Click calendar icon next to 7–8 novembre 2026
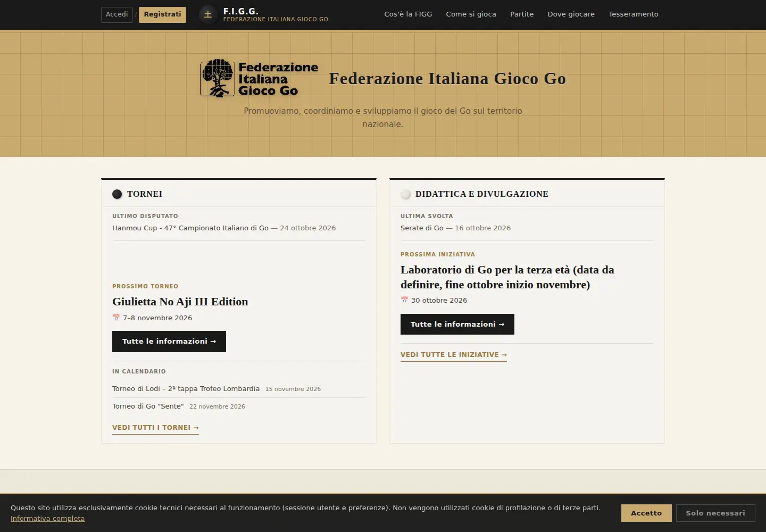766x532 pixels. [116, 318]
